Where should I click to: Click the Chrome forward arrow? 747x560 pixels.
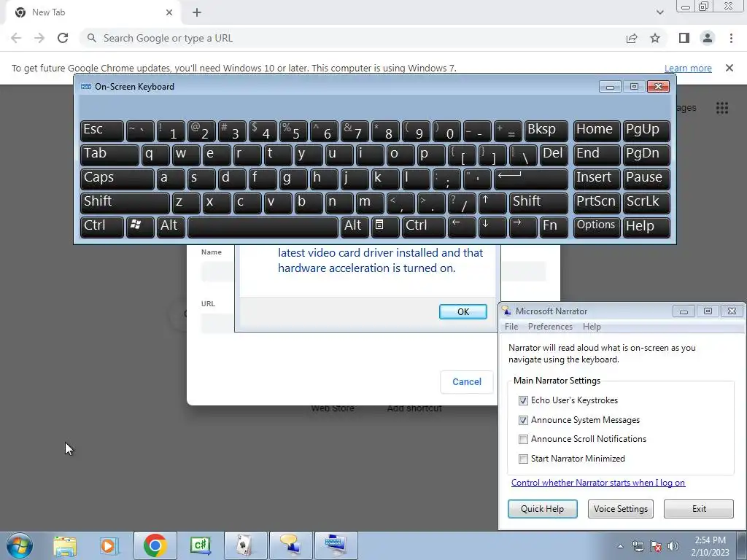coord(39,38)
